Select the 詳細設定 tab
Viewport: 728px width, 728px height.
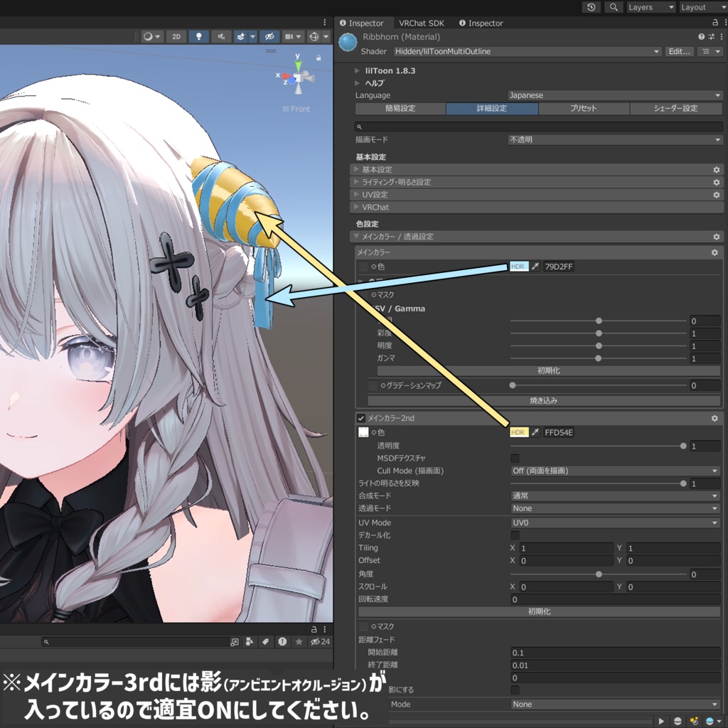492,109
